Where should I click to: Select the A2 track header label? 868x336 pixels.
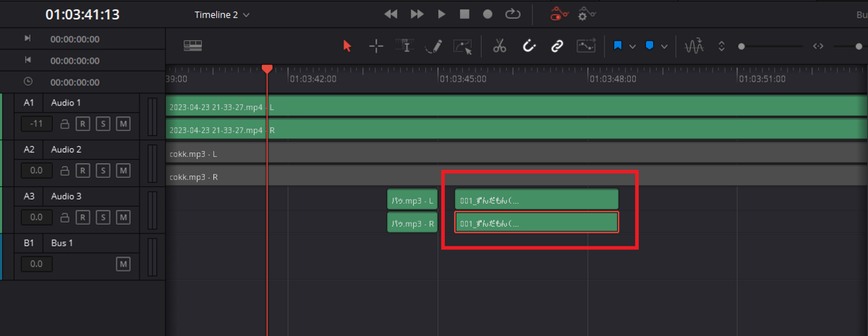29,150
